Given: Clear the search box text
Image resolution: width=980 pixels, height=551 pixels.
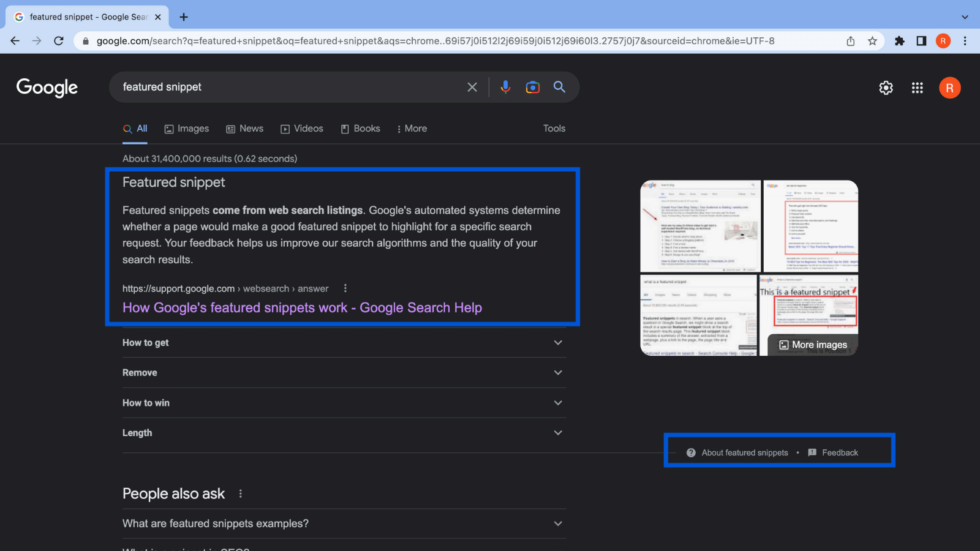Looking at the screenshot, I should (x=472, y=87).
